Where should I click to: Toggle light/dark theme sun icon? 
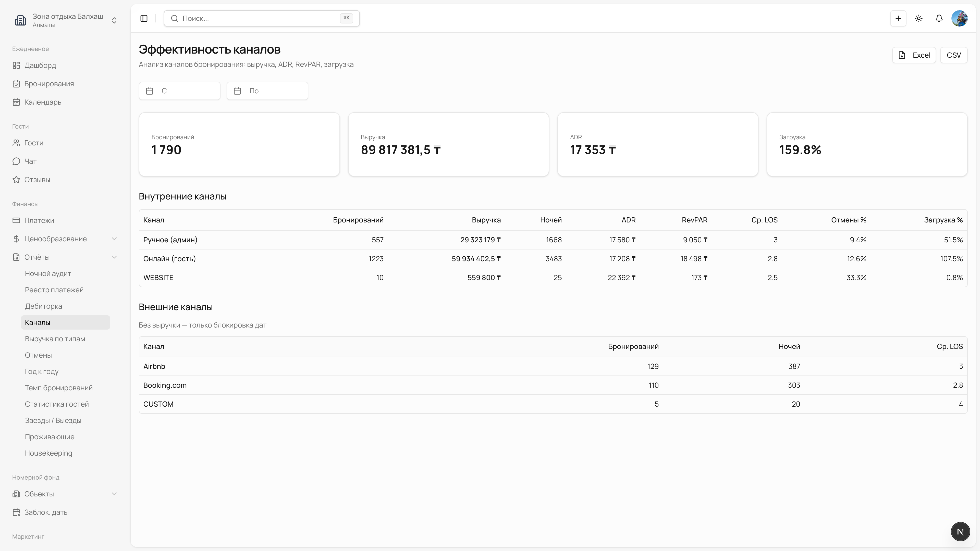(x=919, y=18)
